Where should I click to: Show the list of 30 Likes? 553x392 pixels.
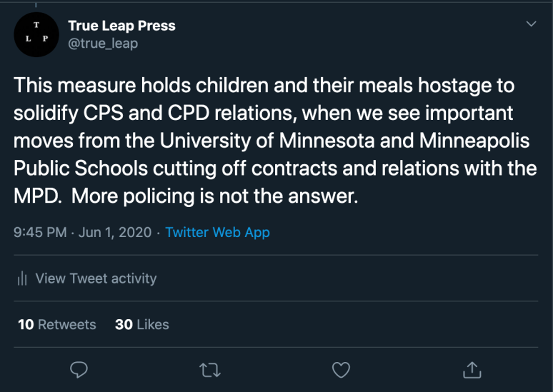coord(142,324)
